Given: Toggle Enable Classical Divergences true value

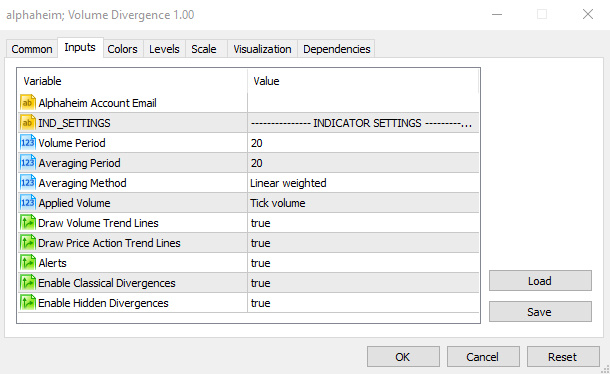Looking at the screenshot, I should coord(363,283).
